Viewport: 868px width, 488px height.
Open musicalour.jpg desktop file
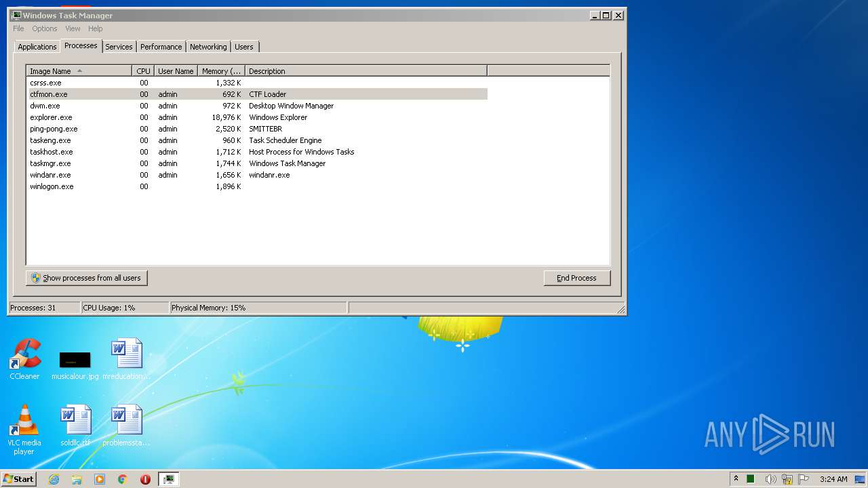pos(75,365)
